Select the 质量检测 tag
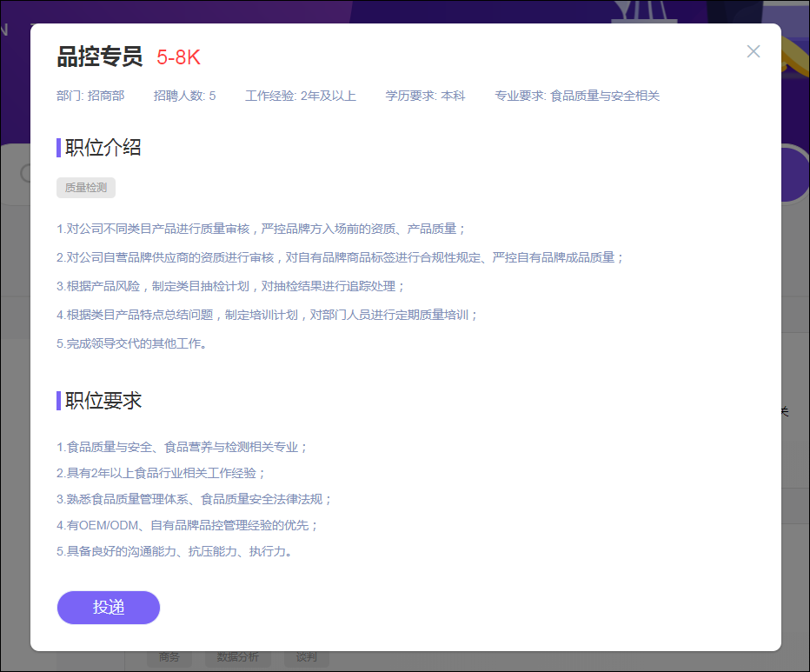Screen dimensions: 810x672 click(x=86, y=188)
